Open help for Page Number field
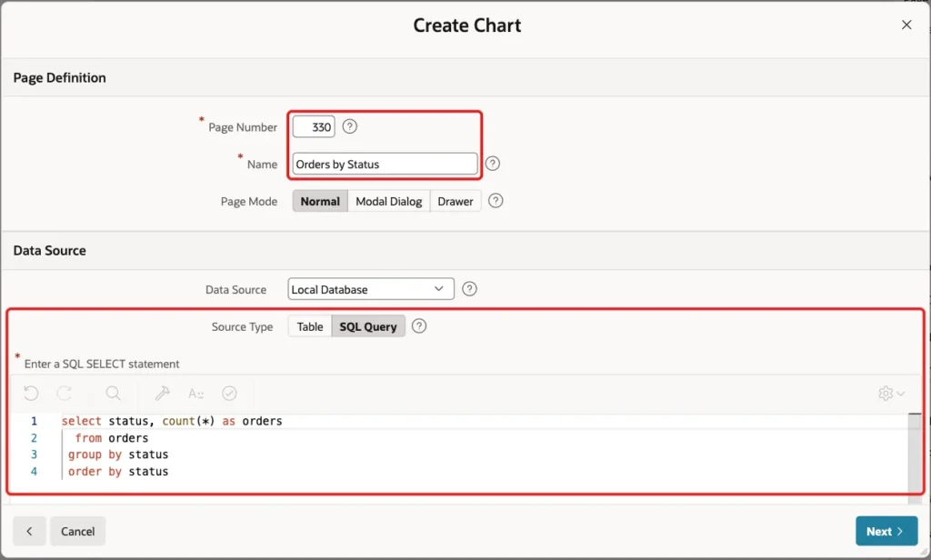 click(x=350, y=126)
